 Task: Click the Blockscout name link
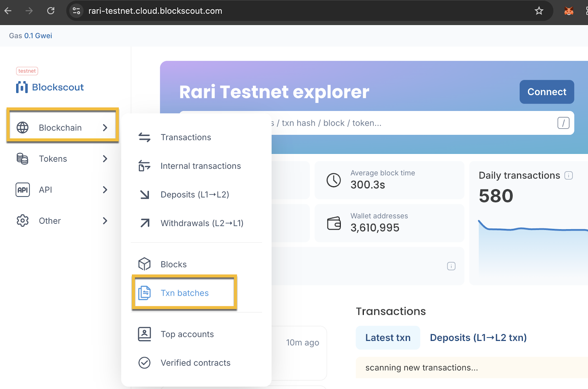[x=58, y=87]
